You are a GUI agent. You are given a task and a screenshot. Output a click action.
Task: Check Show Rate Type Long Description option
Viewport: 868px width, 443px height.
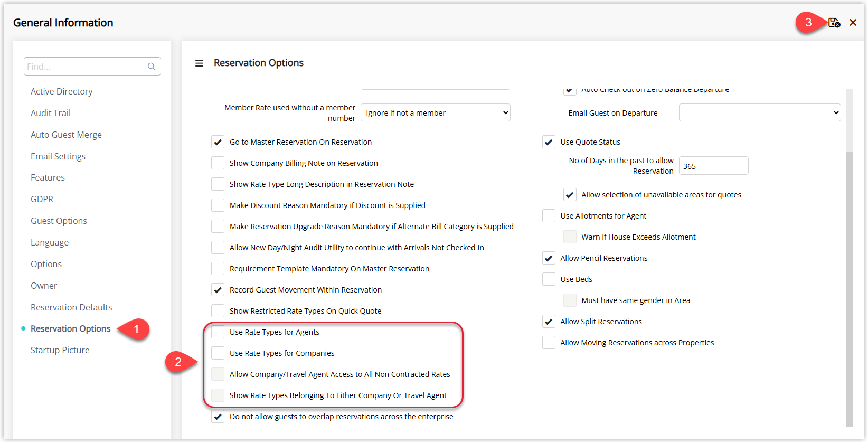point(218,184)
